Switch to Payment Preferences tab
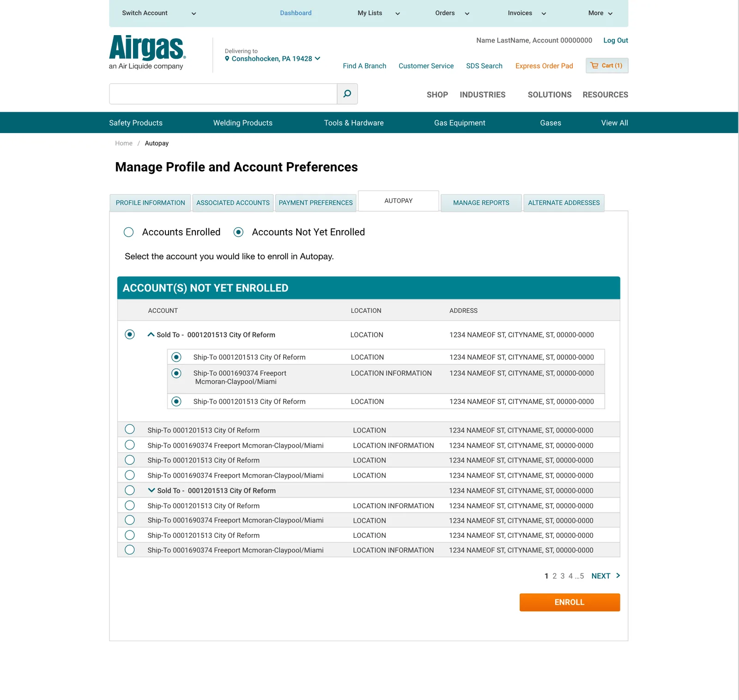739x700 pixels. 315,203
